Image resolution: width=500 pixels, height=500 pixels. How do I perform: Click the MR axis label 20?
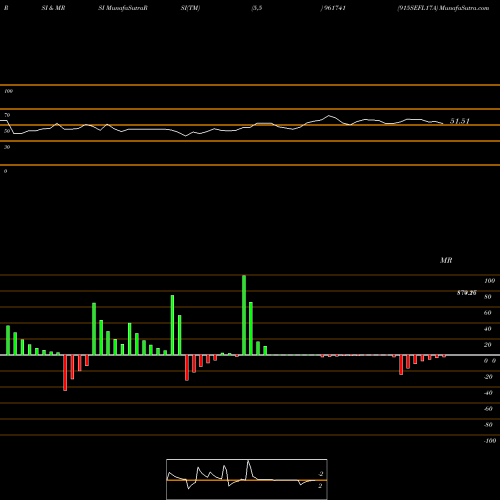pyautogui.click(x=487, y=345)
